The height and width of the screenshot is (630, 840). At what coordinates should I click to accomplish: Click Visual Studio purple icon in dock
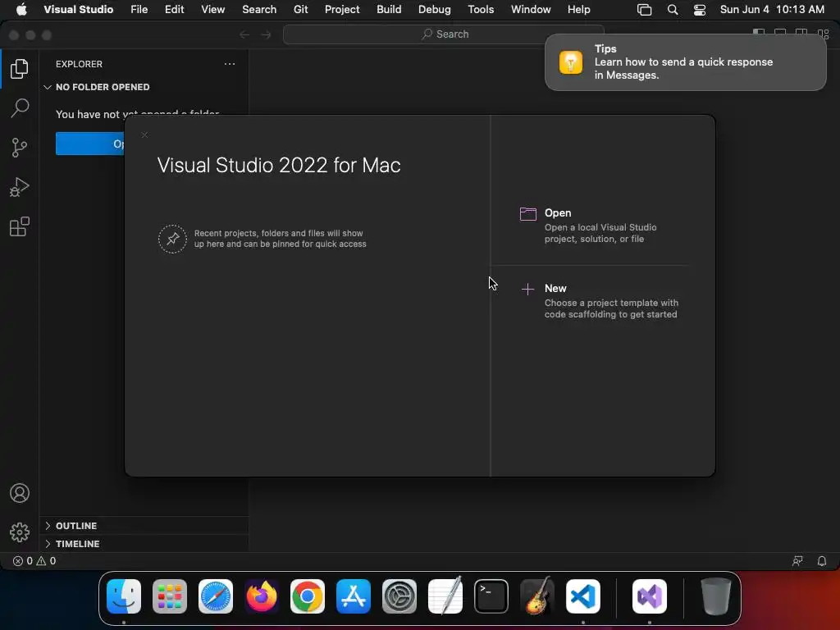click(x=650, y=596)
